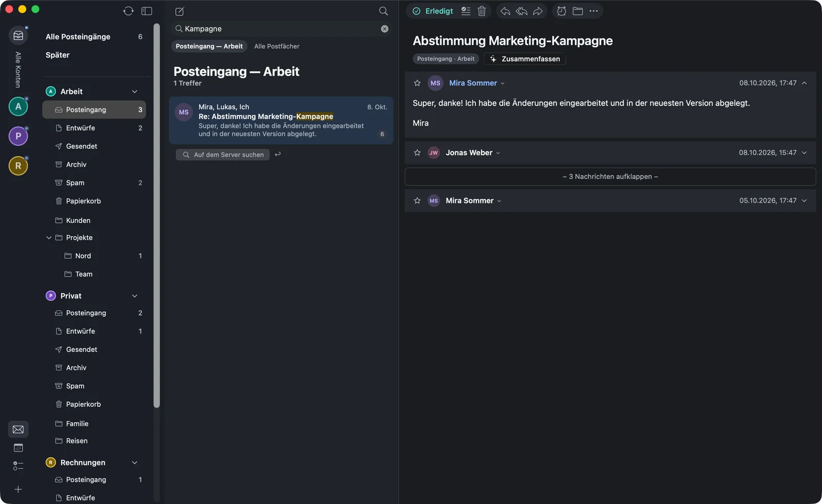The width and height of the screenshot is (822, 504).
Task: Forward the message
Action: coord(538,11)
